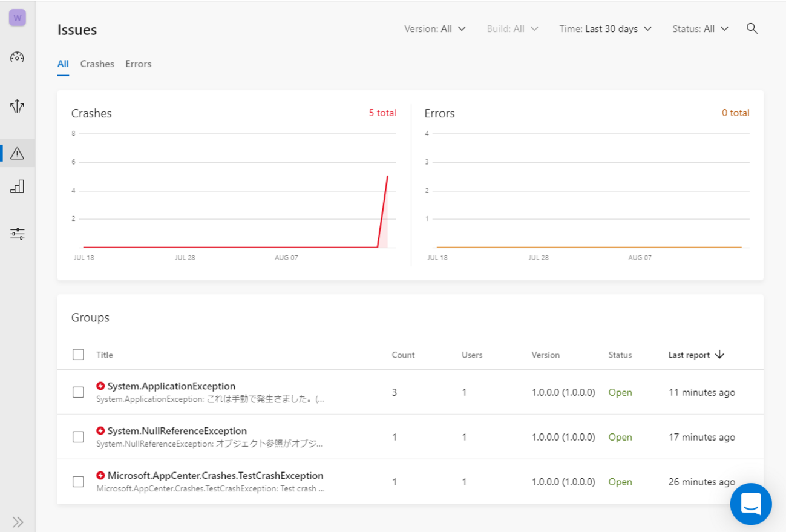Image resolution: width=786 pixels, height=532 pixels.
Task: Expand the Time: Last 30 days dropdown
Action: click(x=605, y=29)
